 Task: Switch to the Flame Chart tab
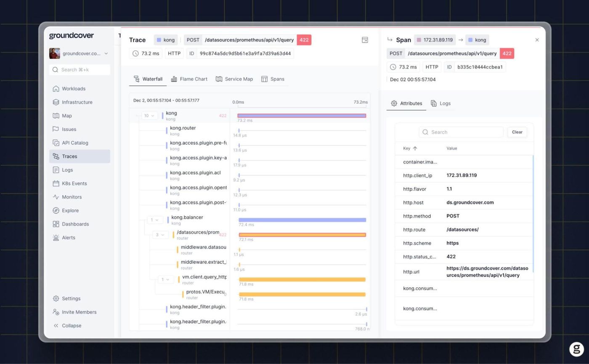(189, 79)
